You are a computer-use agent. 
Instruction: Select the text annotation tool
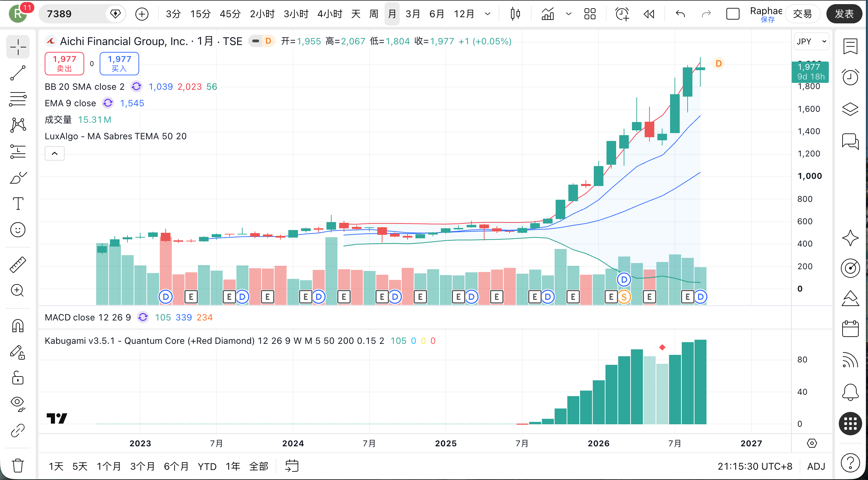pyautogui.click(x=18, y=204)
